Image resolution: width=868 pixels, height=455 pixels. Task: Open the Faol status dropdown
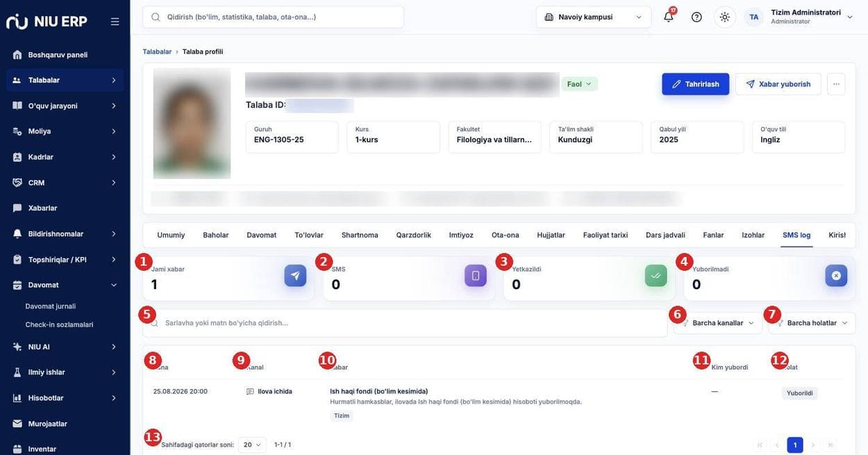580,84
